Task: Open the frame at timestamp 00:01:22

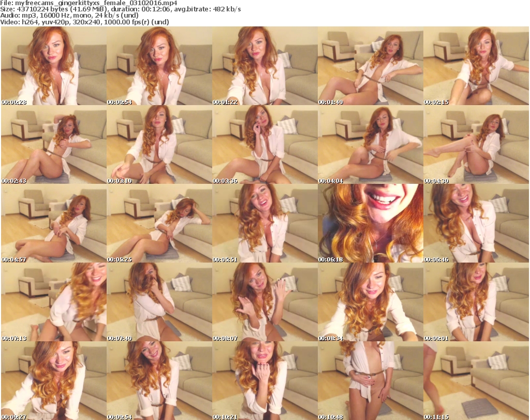Action: [x=264, y=66]
